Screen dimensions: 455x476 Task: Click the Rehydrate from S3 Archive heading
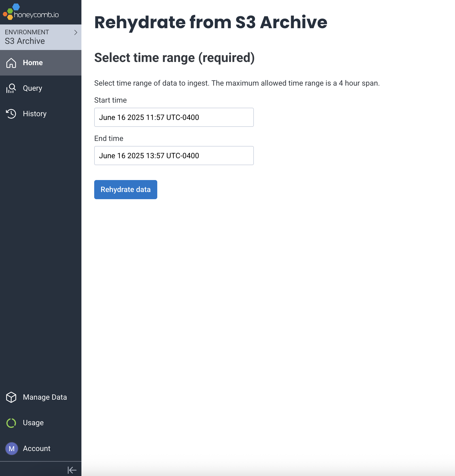tap(211, 22)
